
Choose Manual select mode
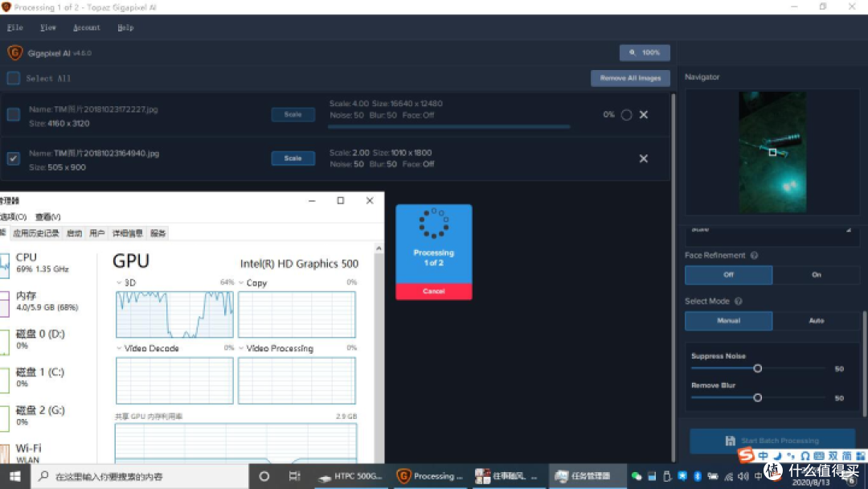[728, 321]
